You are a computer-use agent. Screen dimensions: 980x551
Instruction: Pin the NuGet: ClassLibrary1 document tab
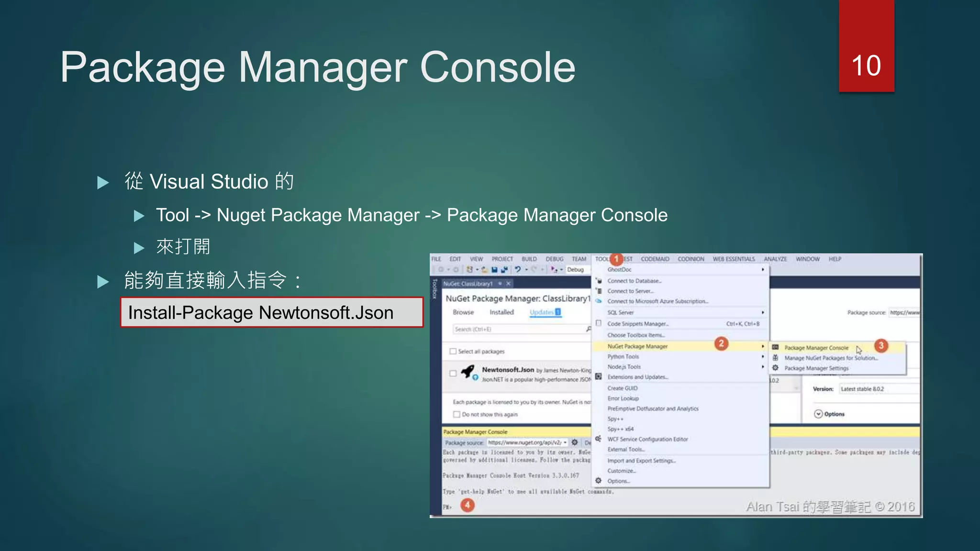point(500,284)
